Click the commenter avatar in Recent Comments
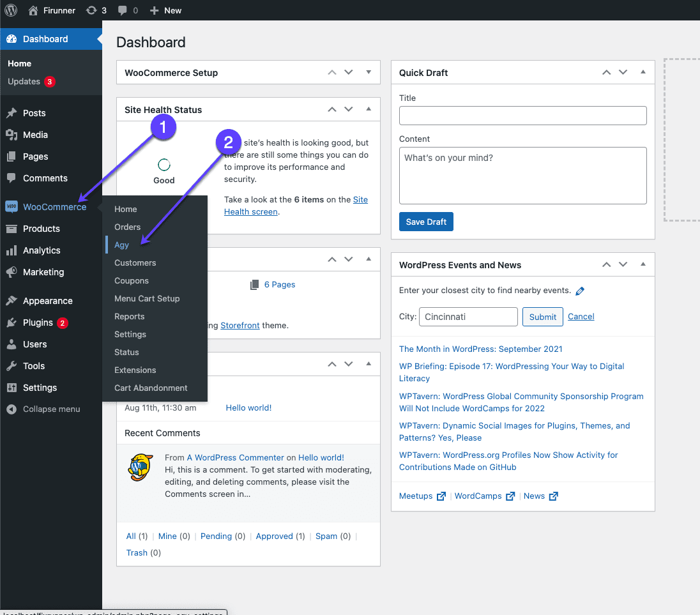This screenshot has height=615, width=700. click(141, 467)
